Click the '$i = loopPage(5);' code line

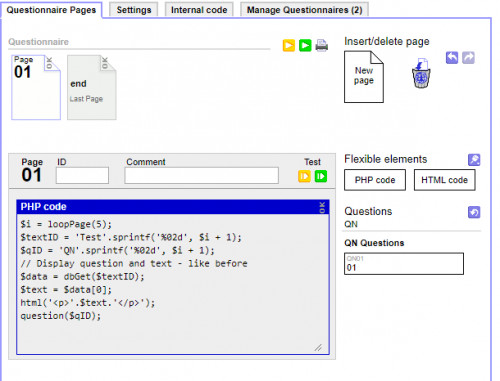[x=66, y=224]
